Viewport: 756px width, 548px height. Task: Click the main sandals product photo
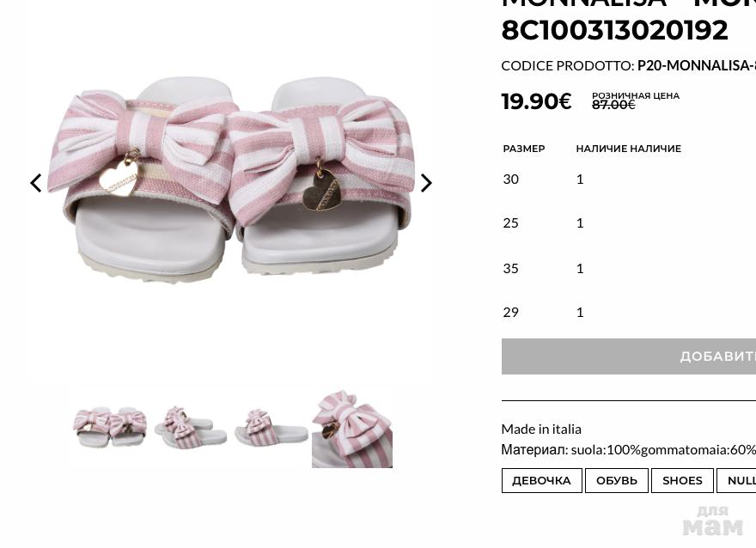pyautogui.click(x=231, y=180)
